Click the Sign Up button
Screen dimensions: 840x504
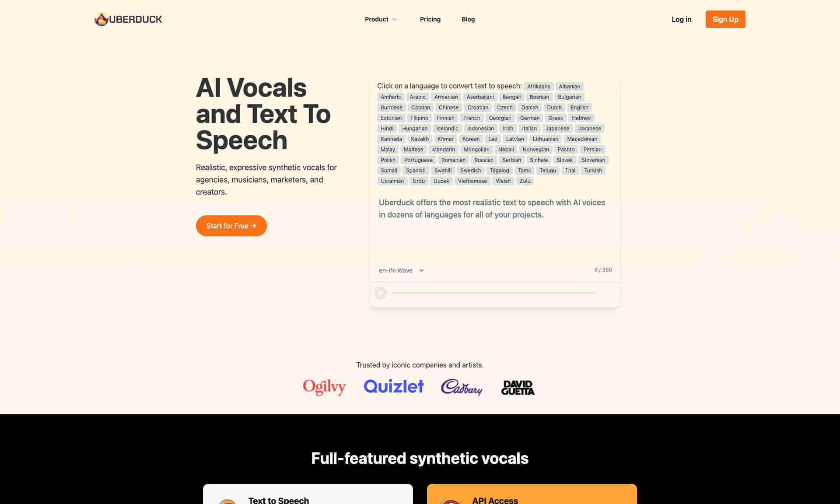(725, 19)
